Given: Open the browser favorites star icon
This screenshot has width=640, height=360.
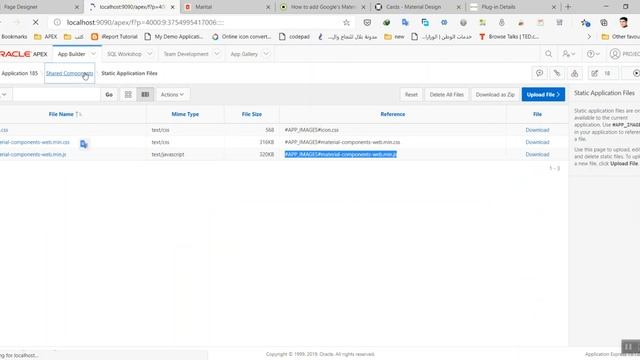Looking at the screenshot, I should coord(585,23).
